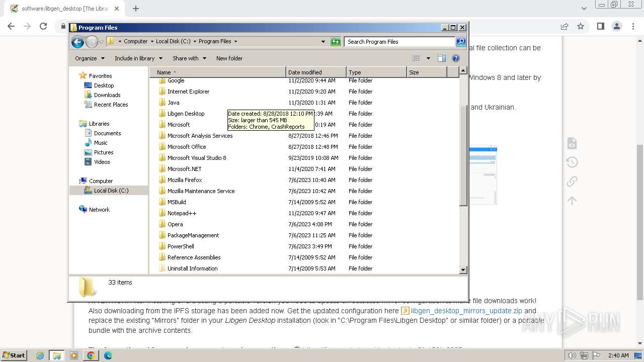Open the Videos library
Screen dimensions: 644x362
coord(102,162)
